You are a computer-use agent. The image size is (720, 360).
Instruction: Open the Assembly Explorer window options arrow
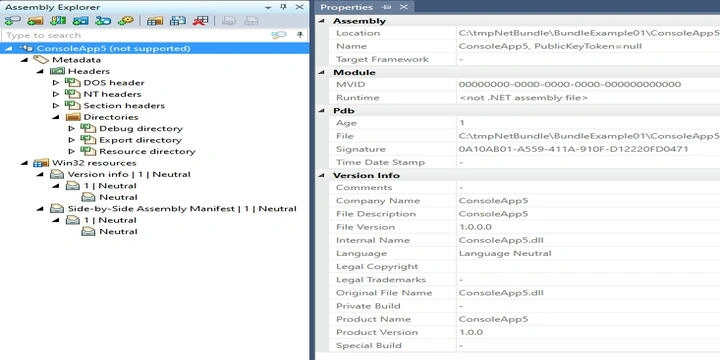tap(268, 7)
